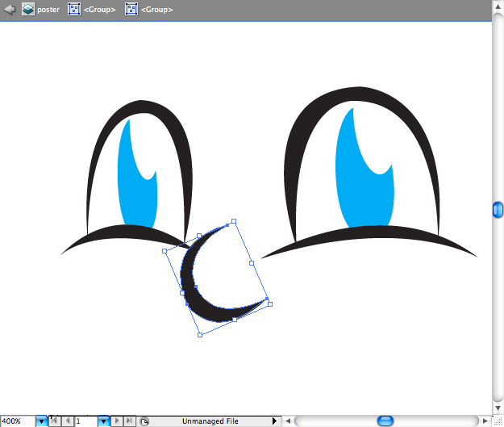Open the zoom level dropdown
The width and height of the screenshot is (504, 427).
coord(41,421)
